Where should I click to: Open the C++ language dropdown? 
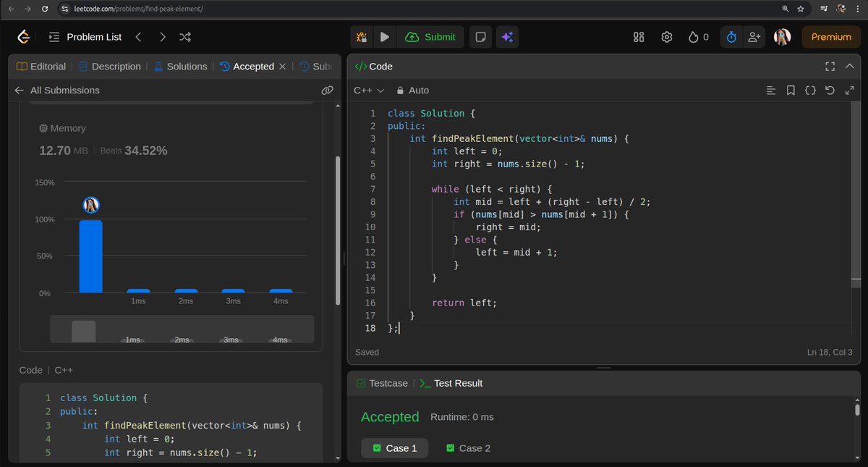(369, 91)
